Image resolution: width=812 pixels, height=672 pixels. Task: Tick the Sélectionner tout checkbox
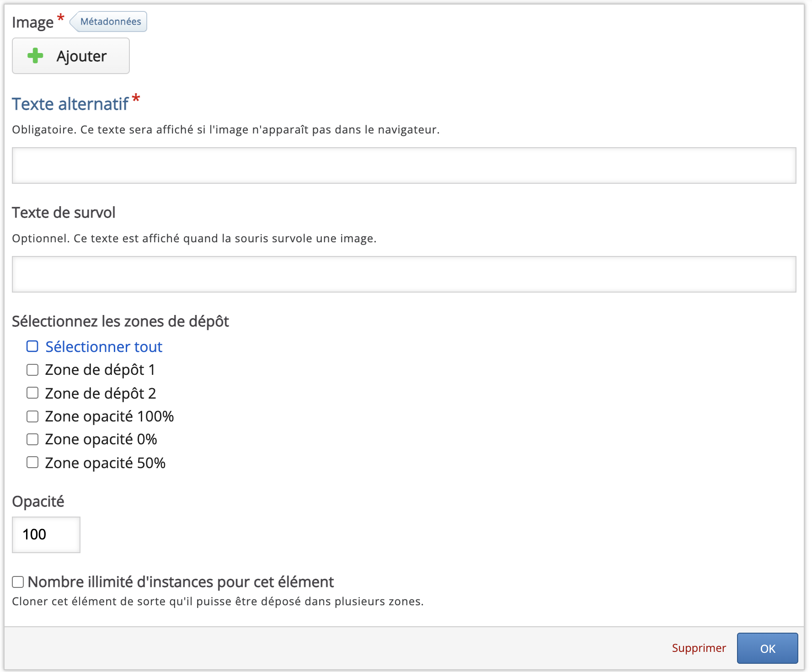point(32,347)
